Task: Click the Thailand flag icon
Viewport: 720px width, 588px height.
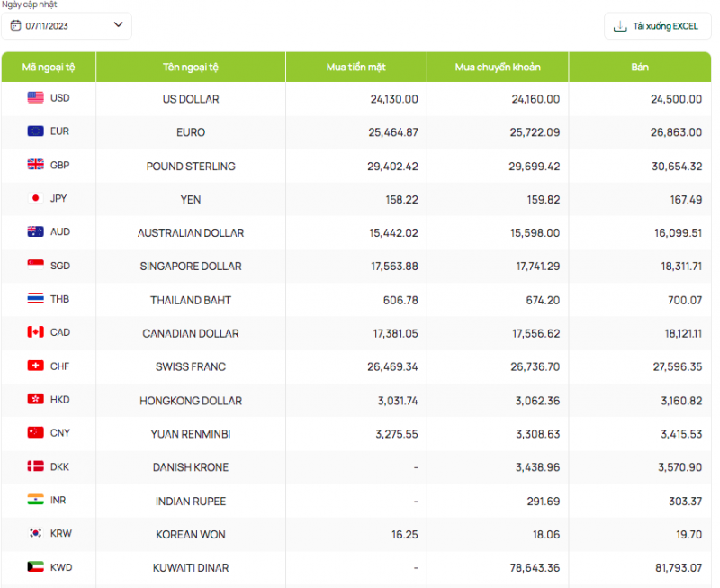Action: (x=36, y=298)
